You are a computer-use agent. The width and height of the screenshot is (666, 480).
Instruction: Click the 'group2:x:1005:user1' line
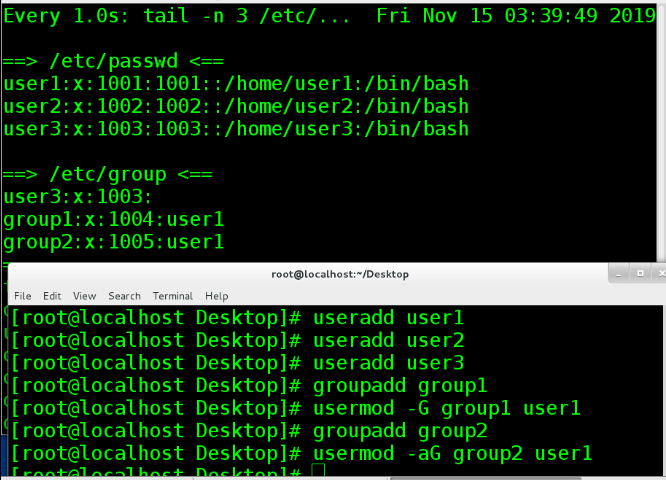(x=113, y=242)
